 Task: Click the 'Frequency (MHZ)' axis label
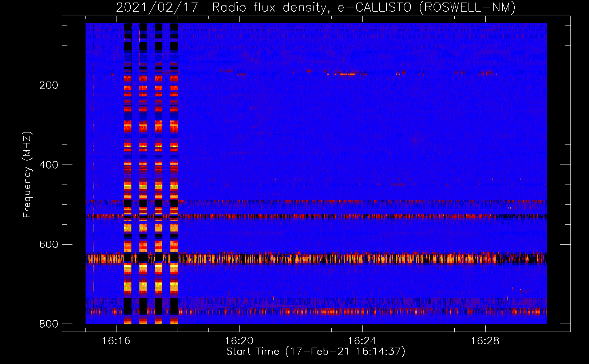pos(27,174)
